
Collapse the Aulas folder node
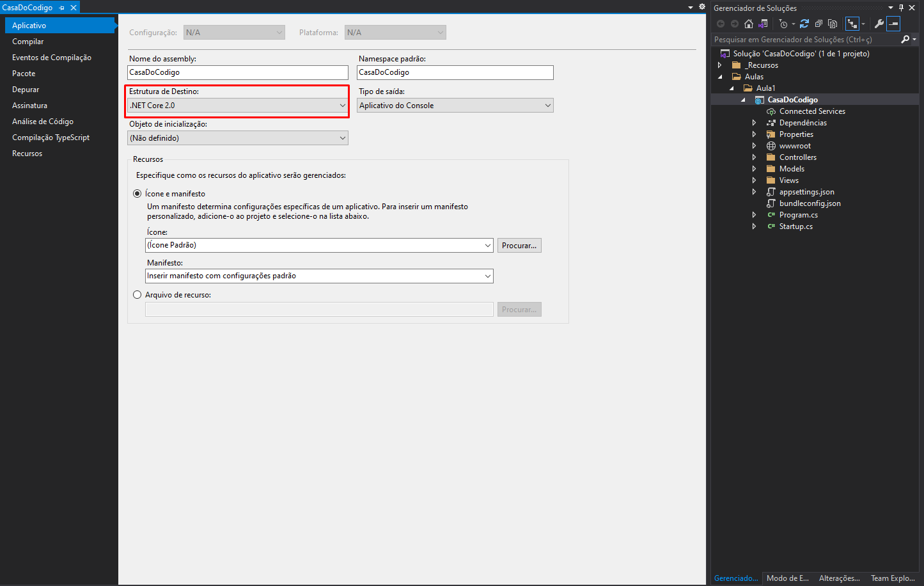coord(720,77)
